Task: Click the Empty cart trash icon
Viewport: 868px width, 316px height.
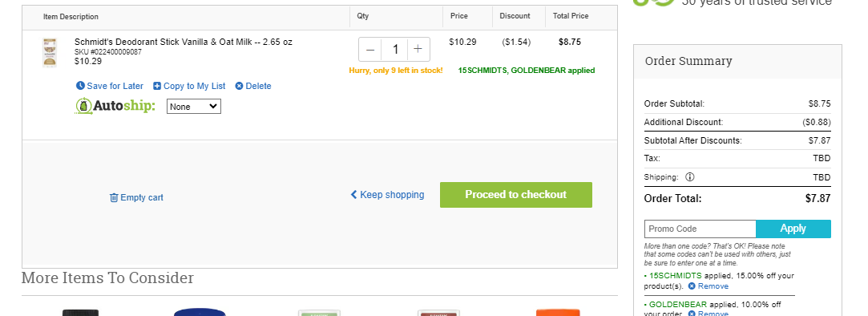Action: click(114, 197)
